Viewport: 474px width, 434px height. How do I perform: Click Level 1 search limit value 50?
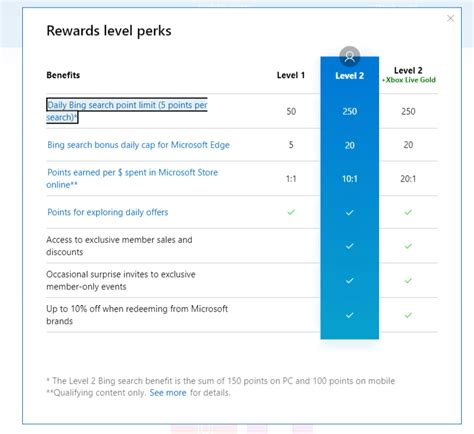291,111
